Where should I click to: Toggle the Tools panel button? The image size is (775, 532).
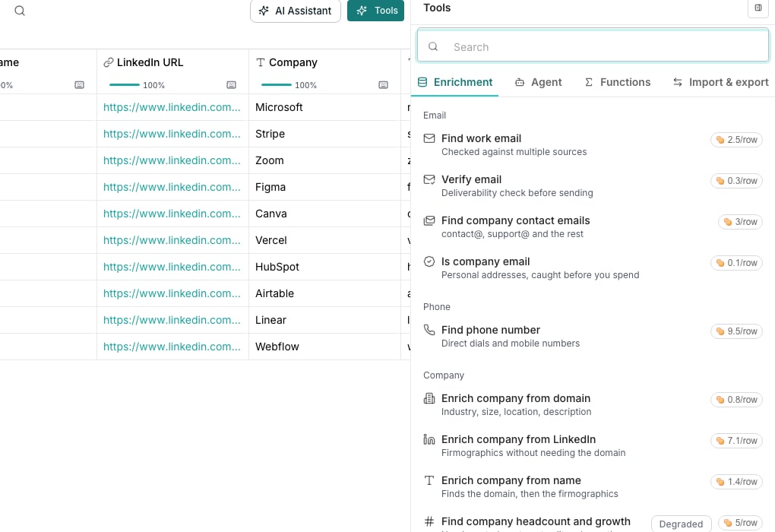(375, 11)
